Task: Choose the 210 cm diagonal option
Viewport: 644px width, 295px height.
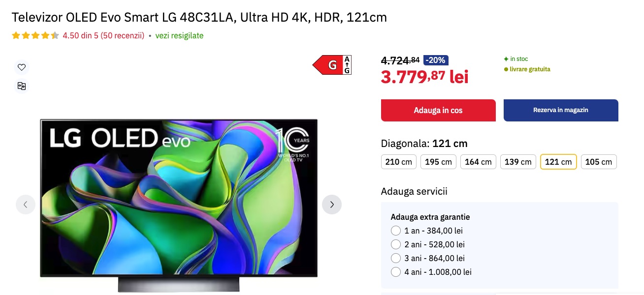Action: pyautogui.click(x=399, y=162)
